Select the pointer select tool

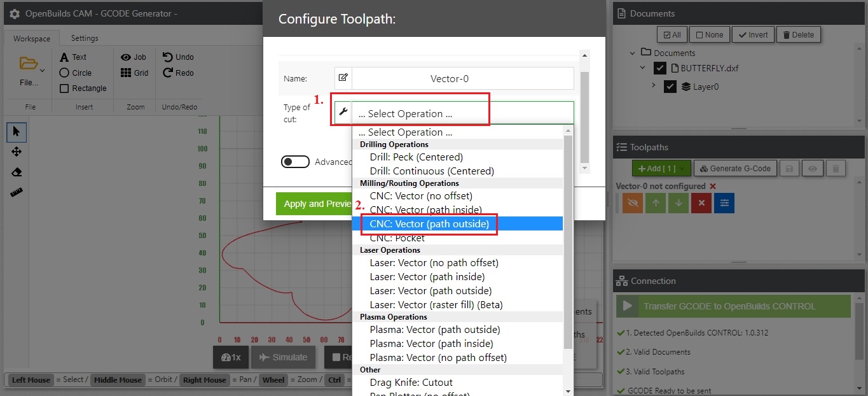[x=17, y=132]
